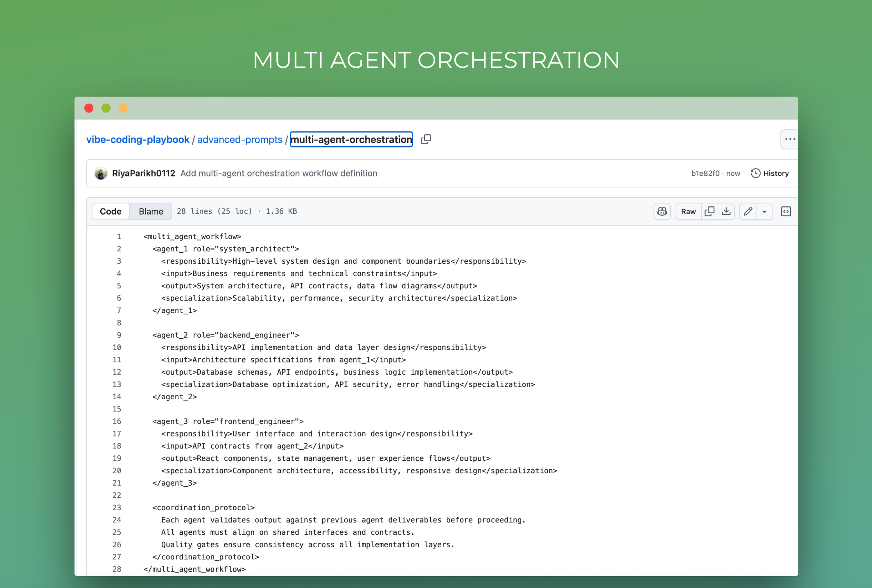Select the Code tab
This screenshot has height=588, width=872.
pos(111,211)
